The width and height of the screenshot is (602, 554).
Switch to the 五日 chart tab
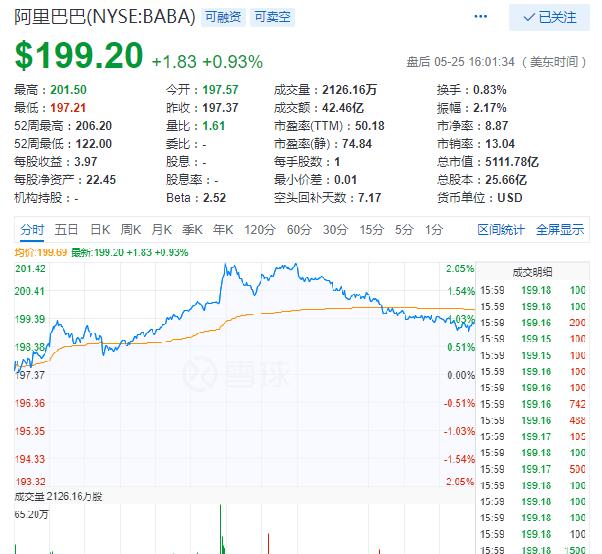66,230
